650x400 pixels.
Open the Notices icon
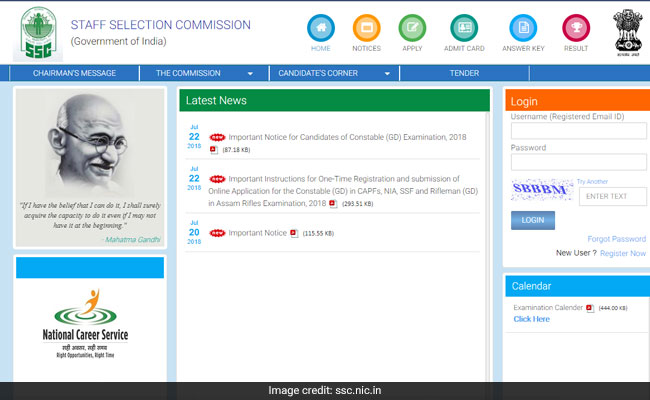tap(366, 28)
